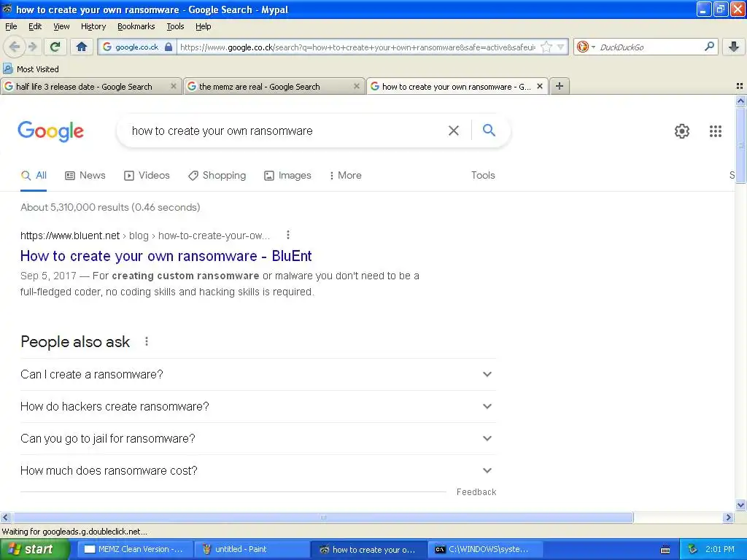Click the vertical scrollbar down arrow
747x560 pixels.
[740, 505]
